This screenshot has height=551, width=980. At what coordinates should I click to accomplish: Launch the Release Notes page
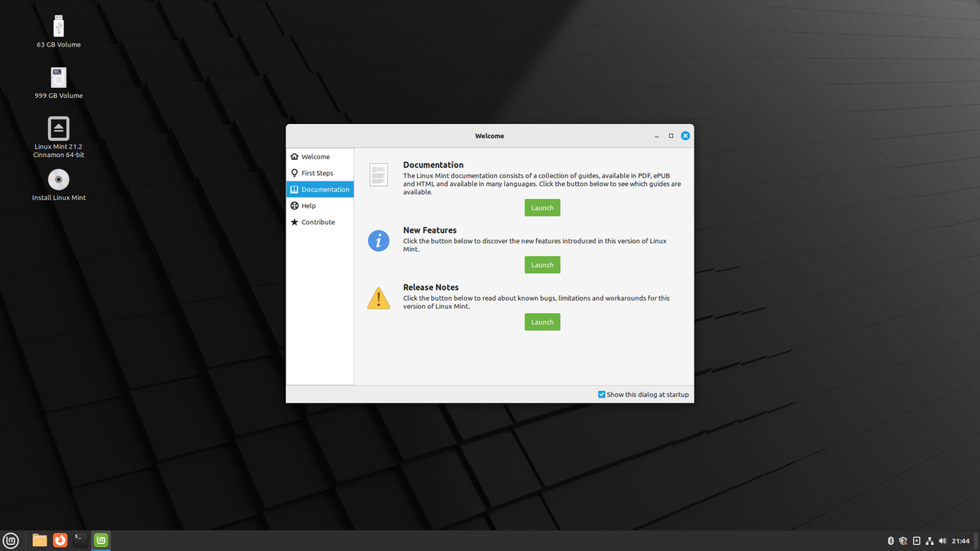[542, 322]
